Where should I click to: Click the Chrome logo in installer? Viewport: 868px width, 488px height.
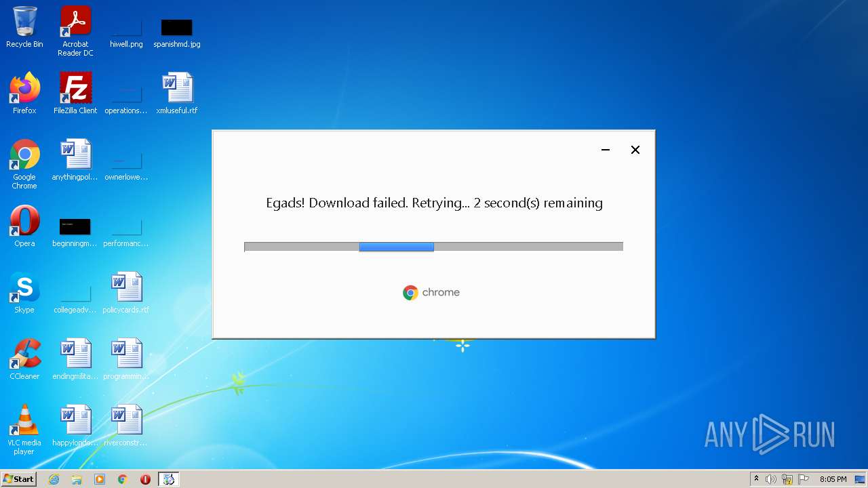(x=431, y=293)
